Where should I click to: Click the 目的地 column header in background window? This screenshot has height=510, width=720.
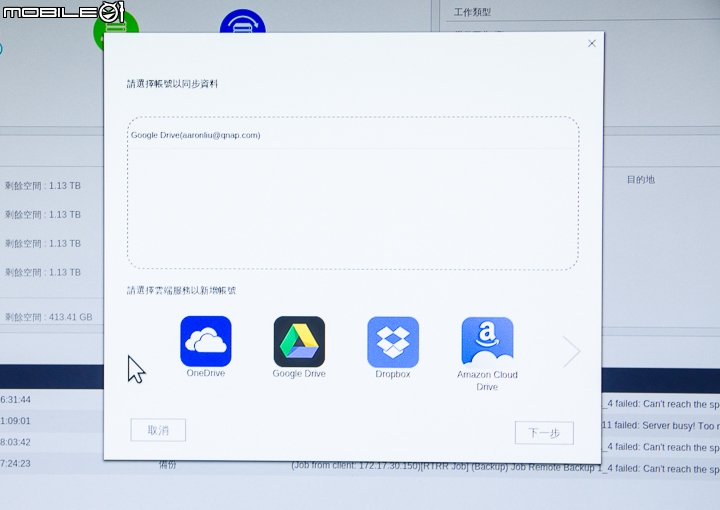[641, 179]
